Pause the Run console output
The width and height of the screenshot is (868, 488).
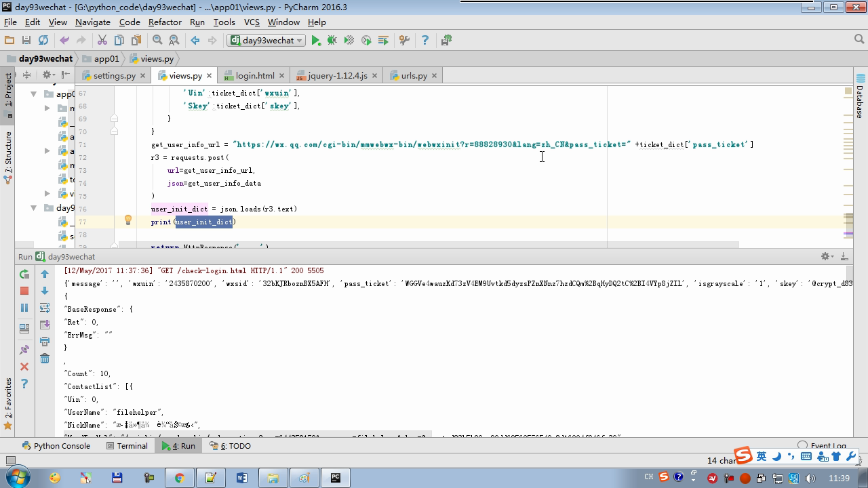pyautogui.click(x=24, y=308)
